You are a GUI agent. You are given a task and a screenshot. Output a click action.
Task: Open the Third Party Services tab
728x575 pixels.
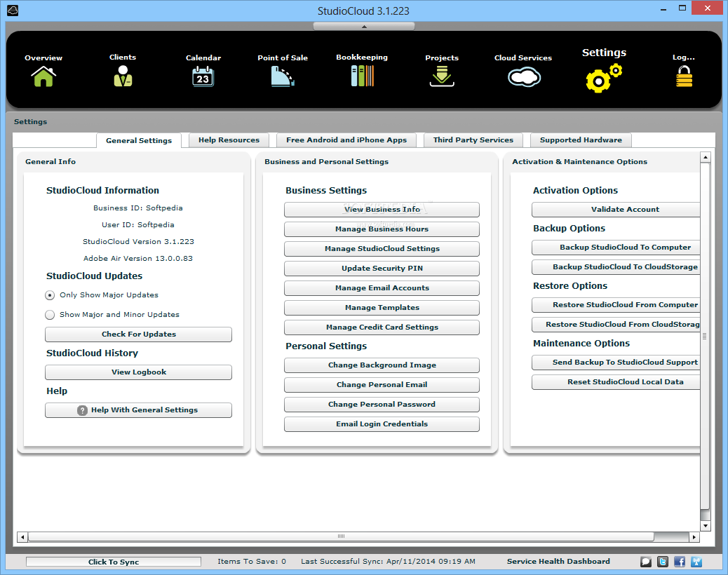coord(473,140)
